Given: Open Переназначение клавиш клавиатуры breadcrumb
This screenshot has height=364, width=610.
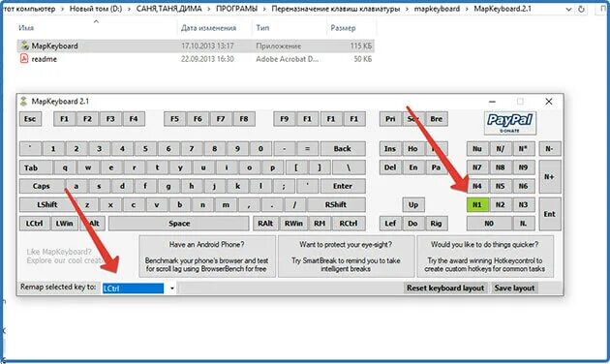Looking at the screenshot, I should (x=335, y=9).
